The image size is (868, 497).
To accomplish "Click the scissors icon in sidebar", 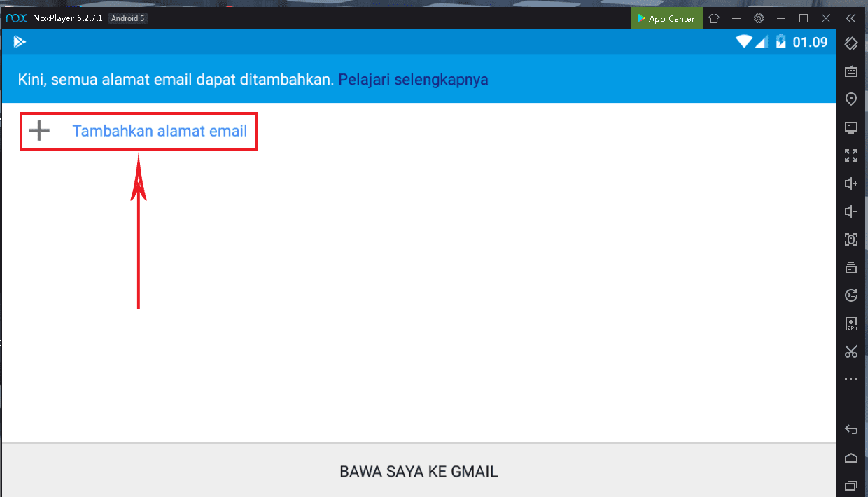I will [x=851, y=351].
